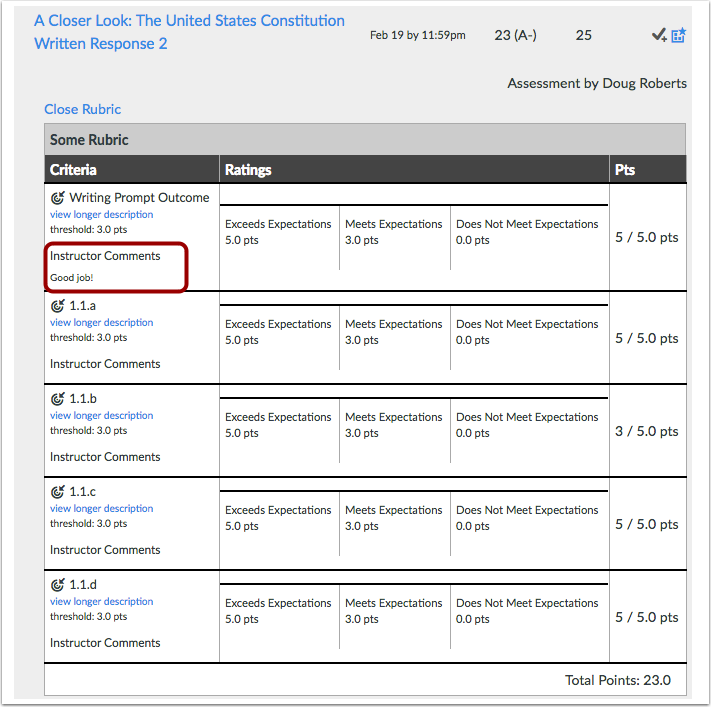Click the scoring details checkmark icon

(x=659, y=35)
